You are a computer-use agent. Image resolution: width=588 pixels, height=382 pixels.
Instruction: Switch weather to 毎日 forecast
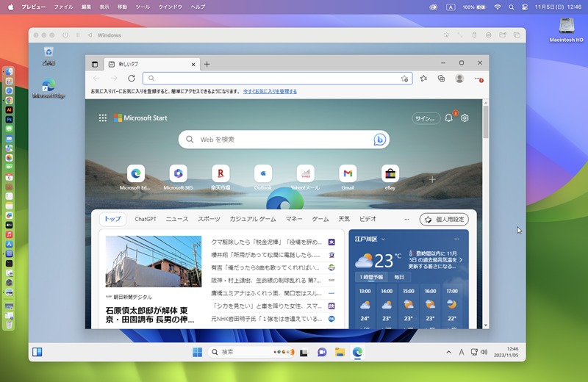click(x=399, y=277)
